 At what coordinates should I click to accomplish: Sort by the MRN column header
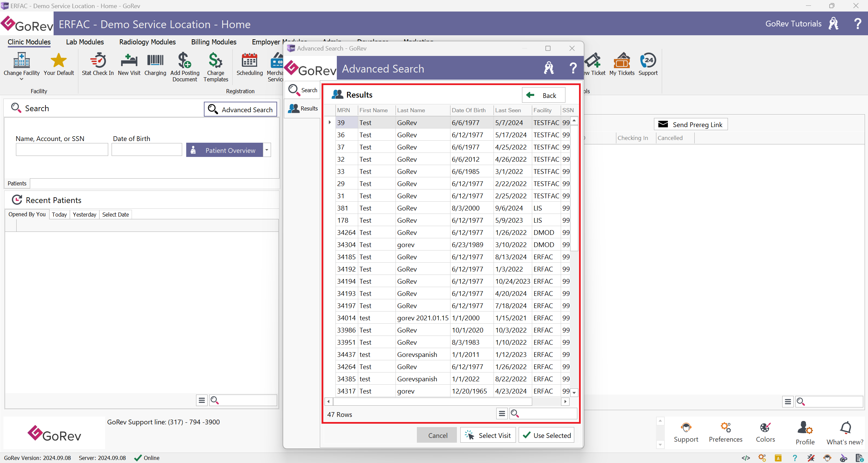coord(346,110)
